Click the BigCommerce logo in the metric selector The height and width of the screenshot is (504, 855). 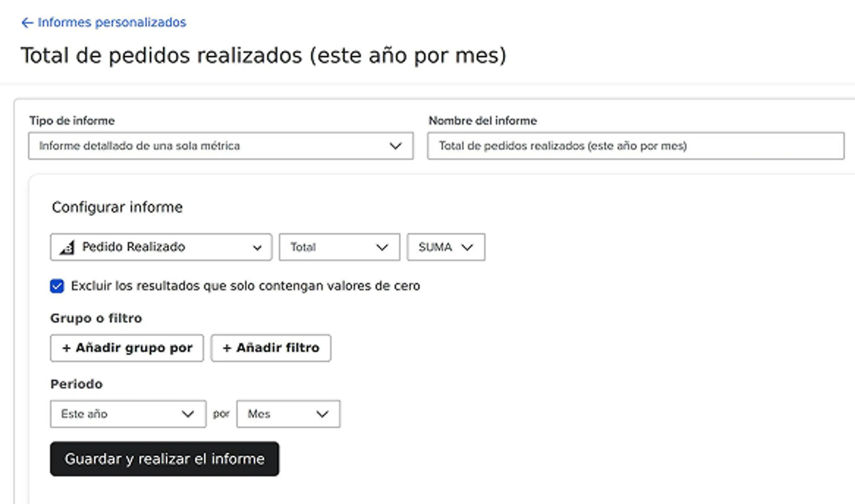(67, 247)
